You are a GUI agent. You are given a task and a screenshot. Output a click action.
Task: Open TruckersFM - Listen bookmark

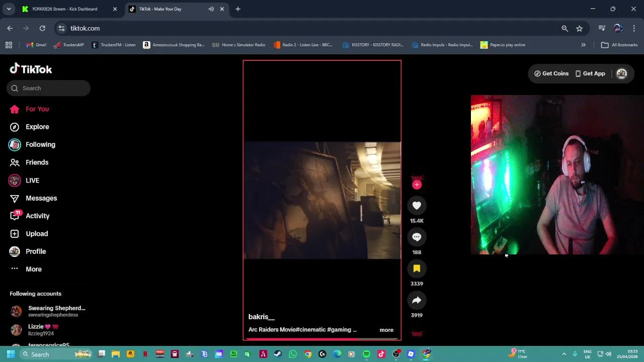point(114,45)
